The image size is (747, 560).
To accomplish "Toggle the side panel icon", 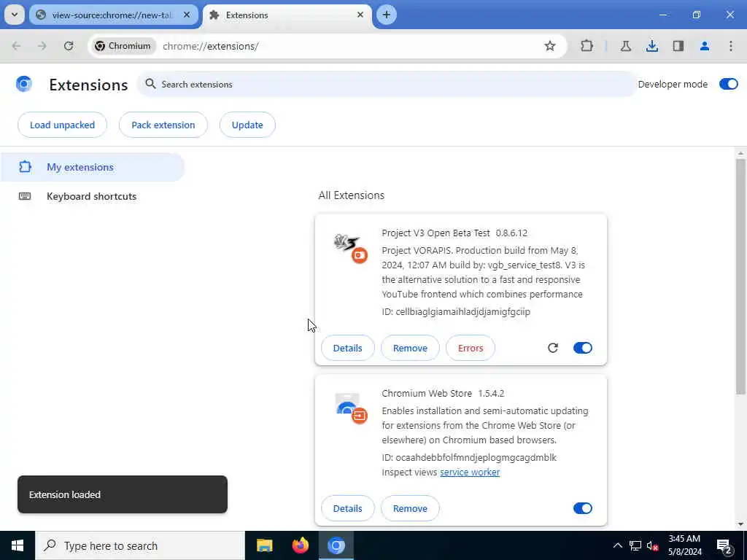I will 678,46.
